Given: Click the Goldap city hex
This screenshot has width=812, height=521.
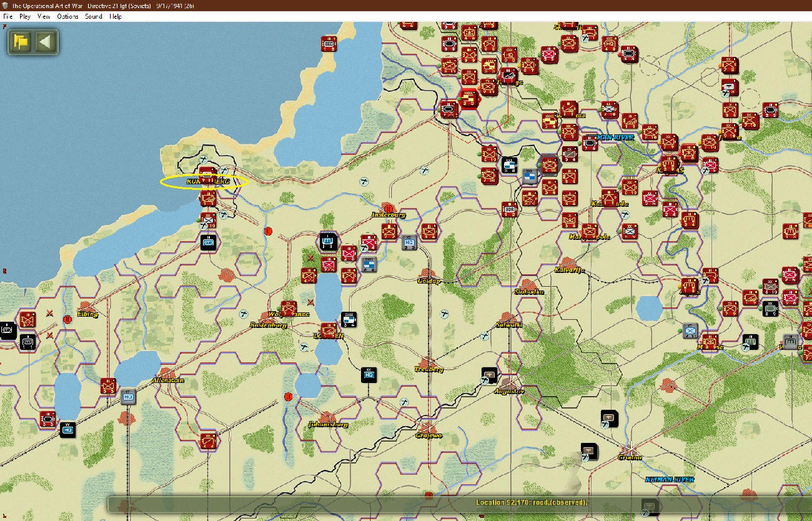Looking at the screenshot, I should coord(428,274).
